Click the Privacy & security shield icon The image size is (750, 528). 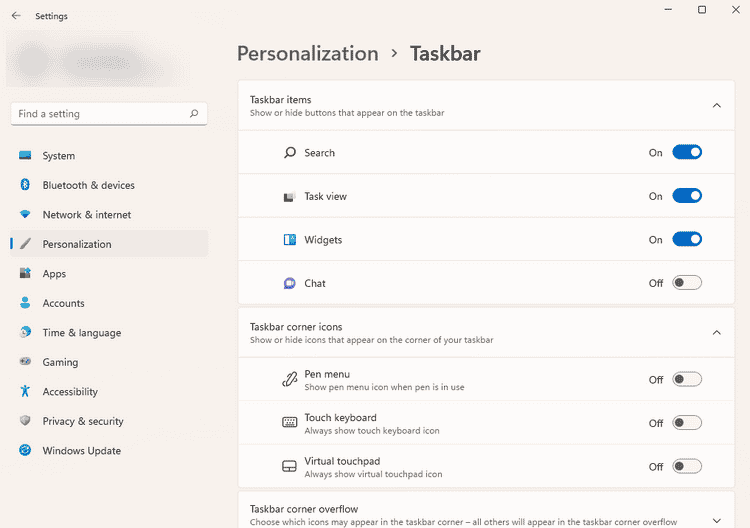(x=25, y=421)
